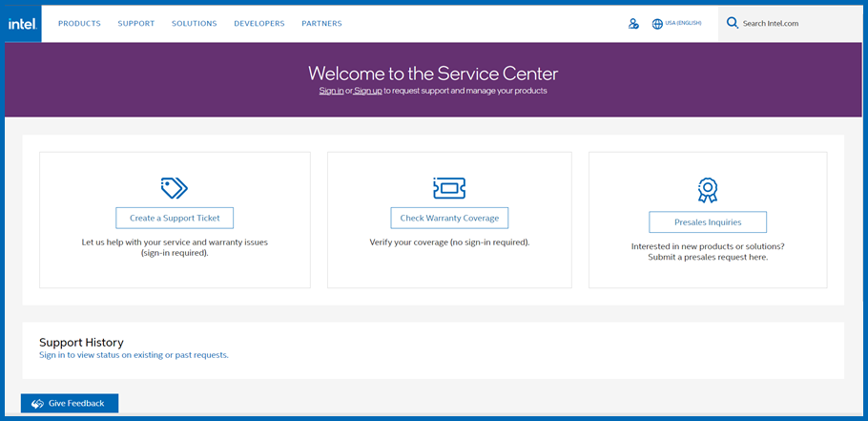Click the globe language icon
Image resolution: width=868 pixels, height=421 pixels.
click(657, 24)
